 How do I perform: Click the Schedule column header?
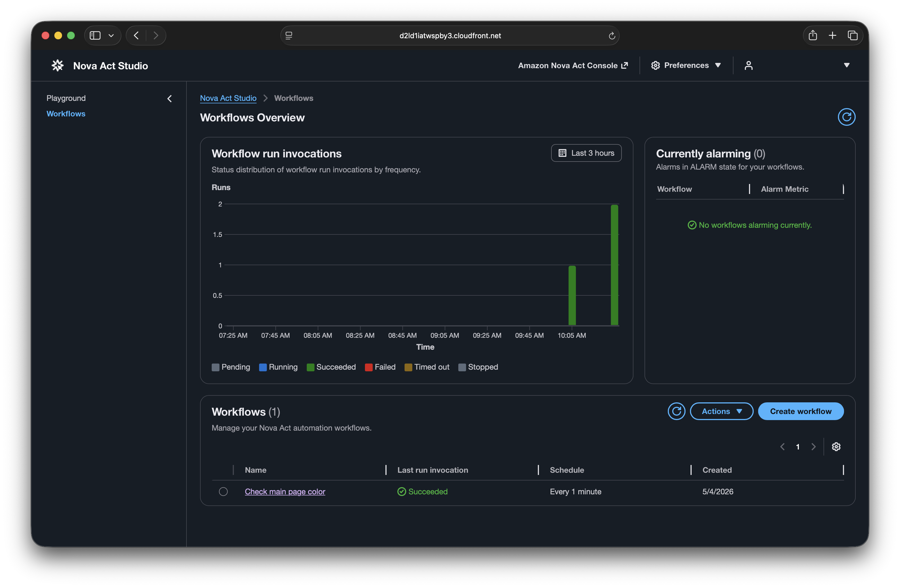567,470
